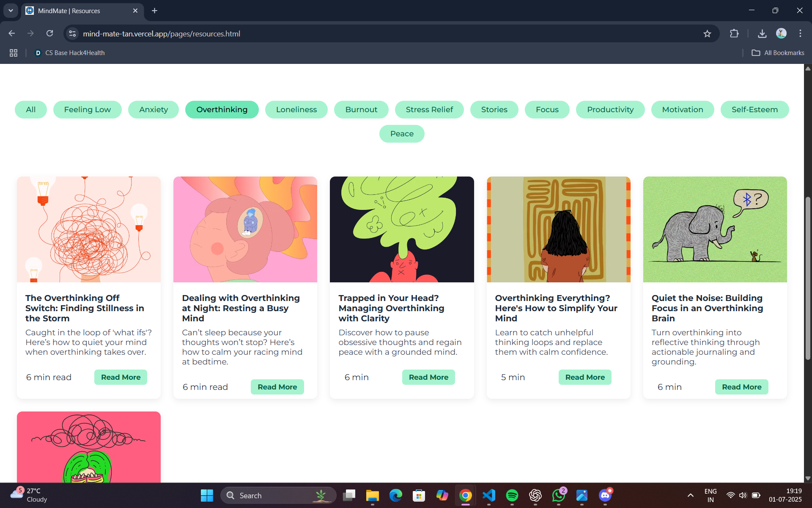Select the Anxiety filter chip
Image resolution: width=812 pixels, height=508 pixels.
[x=154, y=110]
